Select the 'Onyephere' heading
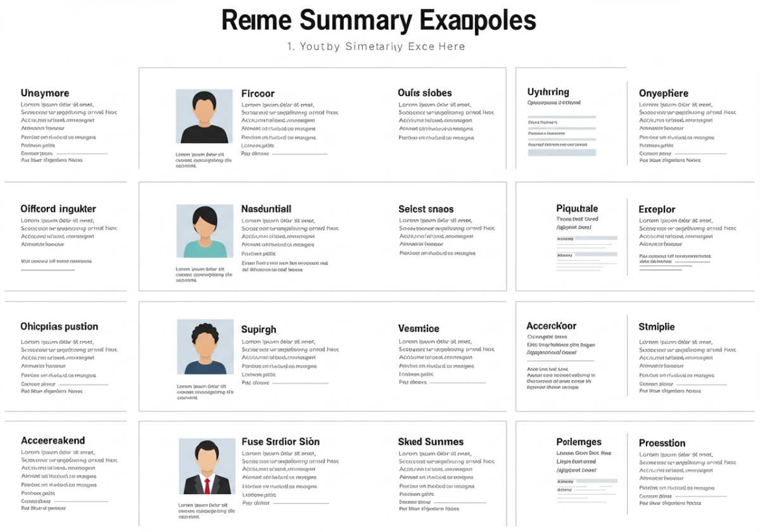760x532 pixels. click(664, 94)
